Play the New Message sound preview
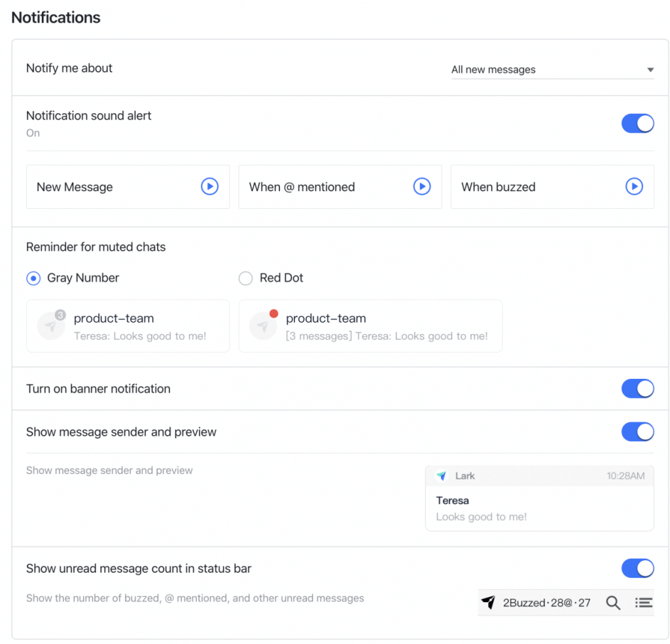Image resolution: width=670 pixels, height=644 pixels. point(209,187)
